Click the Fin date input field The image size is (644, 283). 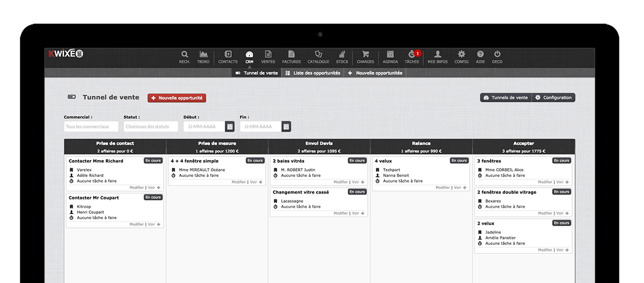[260, 126]
